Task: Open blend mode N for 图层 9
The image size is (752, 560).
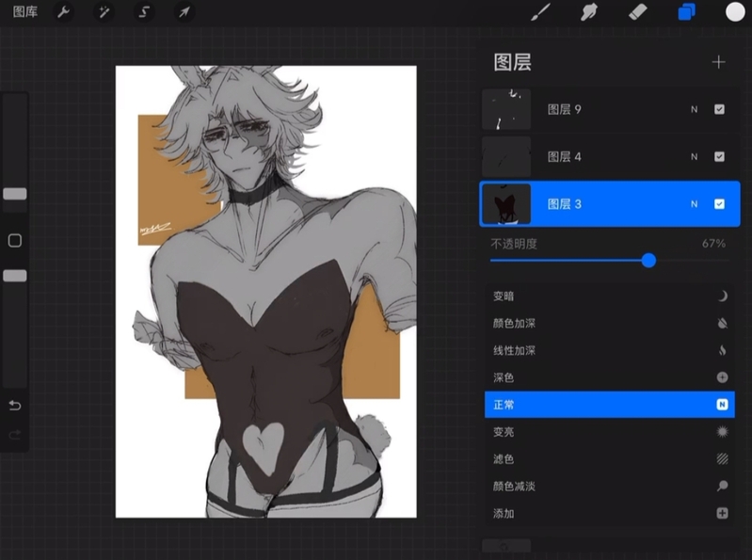Action: (x=694, y=109)
